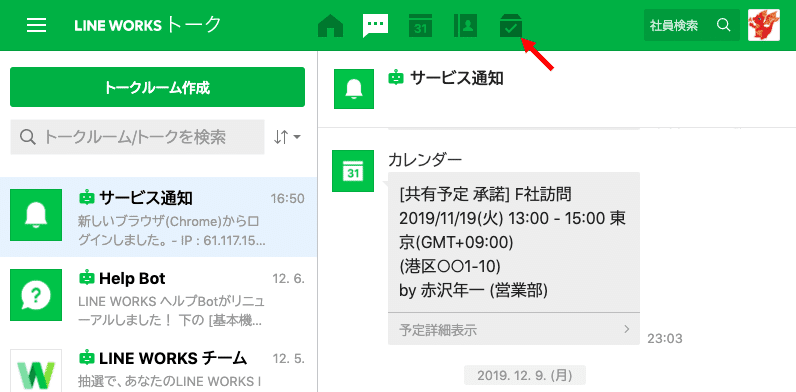Click the [共有予定 承諾] F社訪問 message text
Viewport: 796px width, 392px height.
pos(486,194)
